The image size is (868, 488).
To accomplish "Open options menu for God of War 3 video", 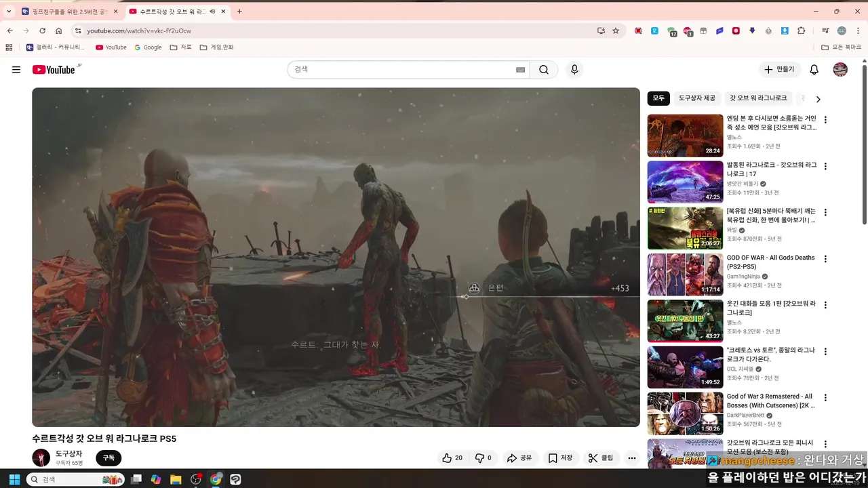I will point(825,398).
